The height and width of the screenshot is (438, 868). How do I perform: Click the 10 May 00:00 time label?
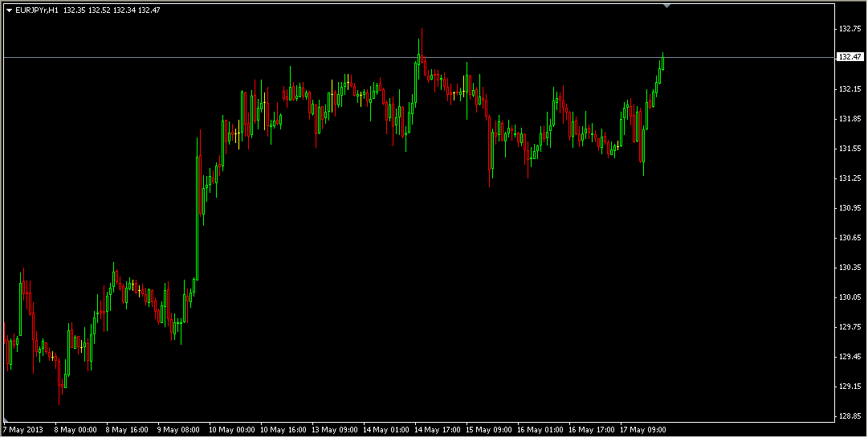[x=233, y=430]
